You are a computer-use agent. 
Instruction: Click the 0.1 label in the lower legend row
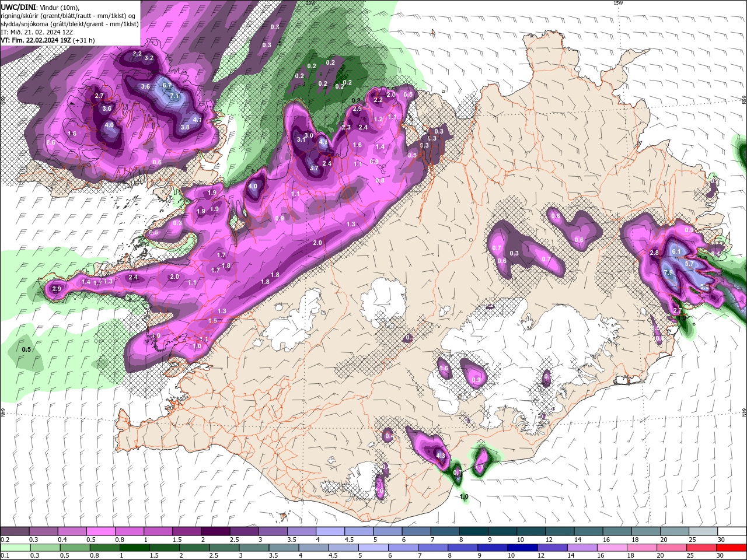tap(5, 556)
